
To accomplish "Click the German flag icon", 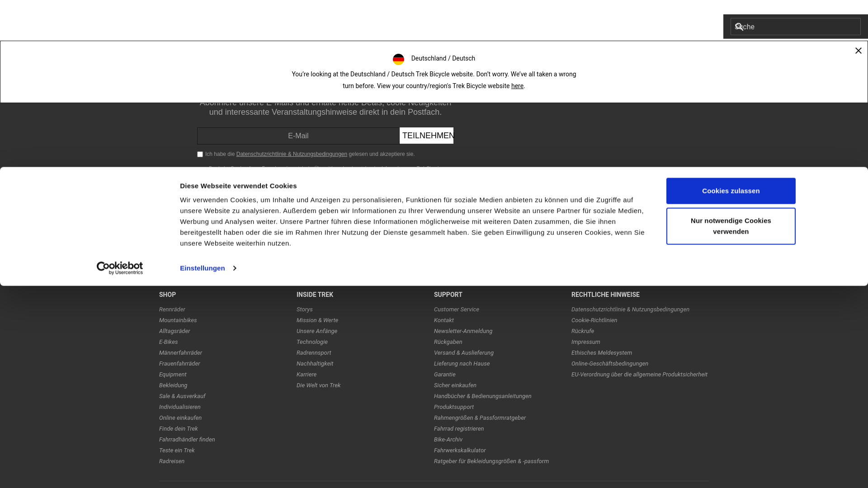I will coord(398,59).
